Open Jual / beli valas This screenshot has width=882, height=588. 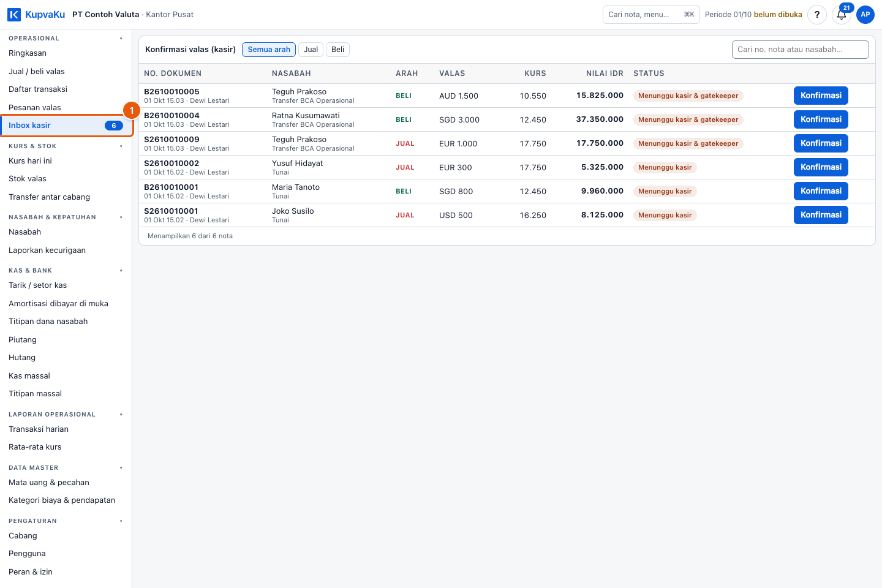pos(66,72)
